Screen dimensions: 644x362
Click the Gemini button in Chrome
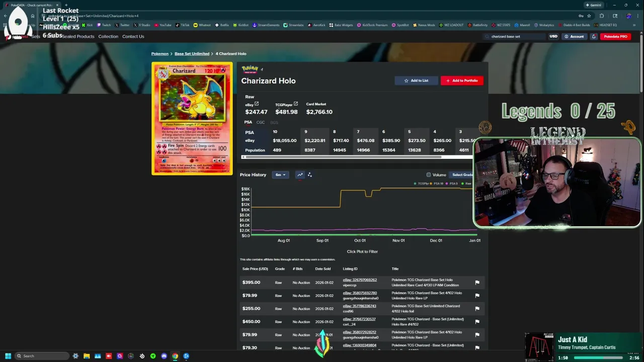tap(593, 5)
